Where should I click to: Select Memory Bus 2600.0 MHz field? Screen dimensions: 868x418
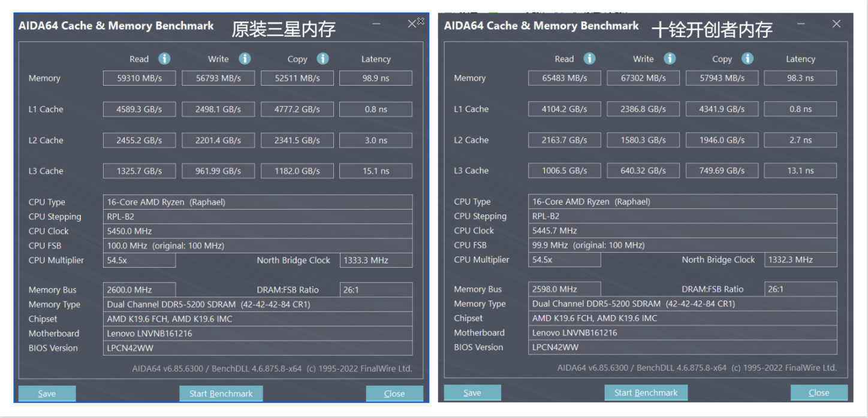click(139, 289)
